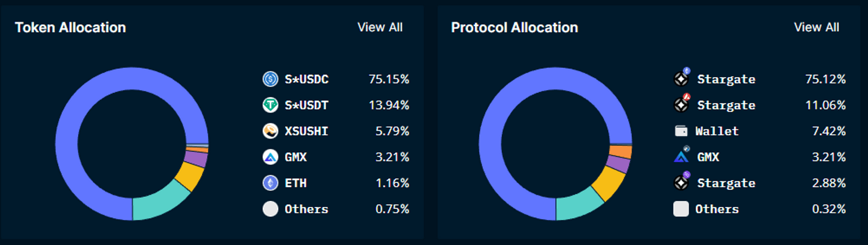Click the Others swatch in Protocol Allocation
The image size is (868, 245).
point(681,209)
